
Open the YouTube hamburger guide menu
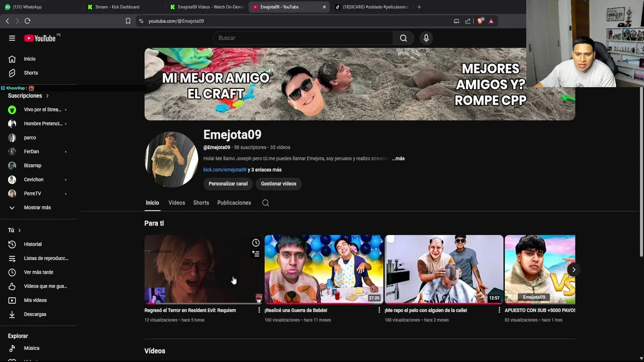tap(12, 38)
